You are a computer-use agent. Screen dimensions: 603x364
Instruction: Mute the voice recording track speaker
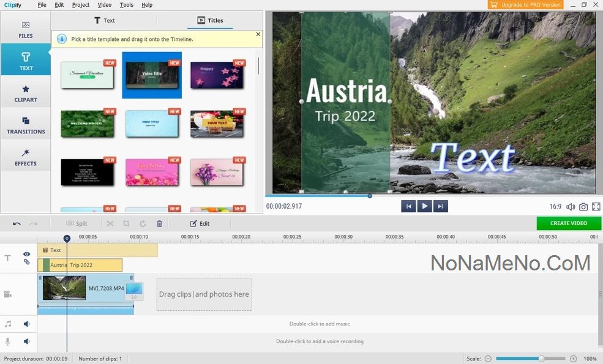tap(26, 341)
